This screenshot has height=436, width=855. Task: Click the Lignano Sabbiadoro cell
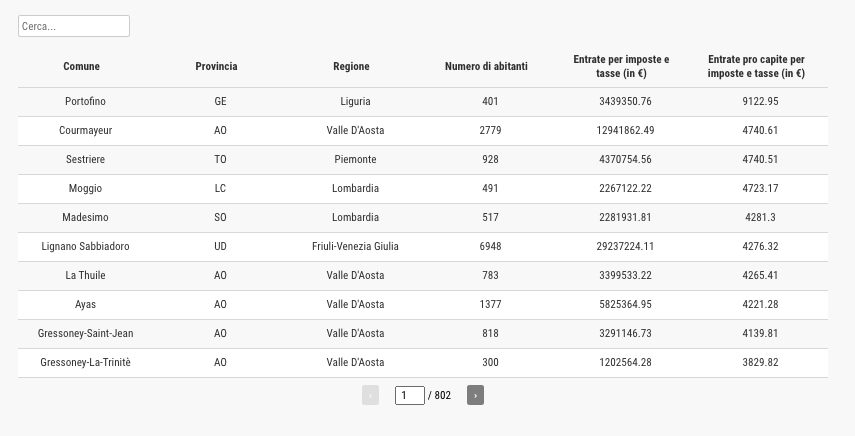pyautogui.click(x=86, y=246)
